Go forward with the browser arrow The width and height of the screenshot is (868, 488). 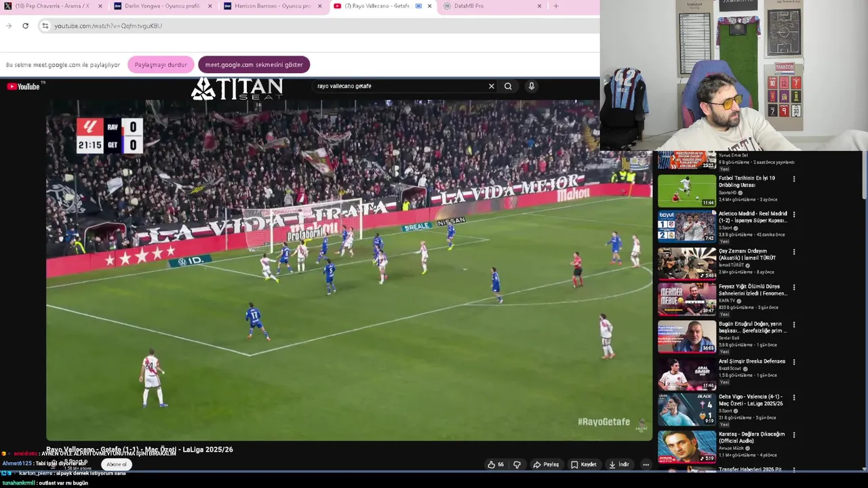pyautogui.click(x=9, y=26)
